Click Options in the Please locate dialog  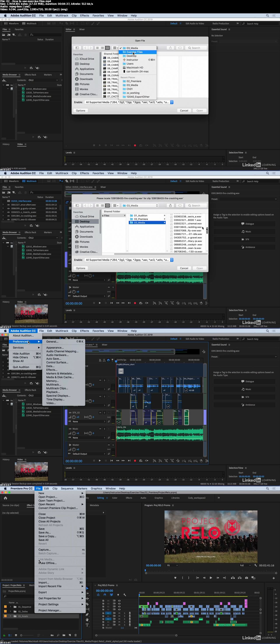(x=80, y=268)
